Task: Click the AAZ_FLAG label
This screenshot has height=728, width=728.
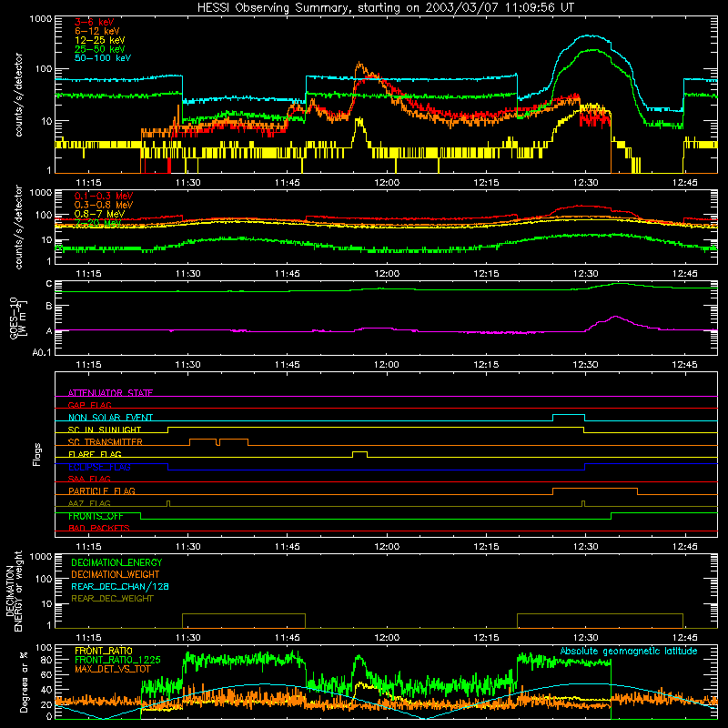Action: (89, 503)
